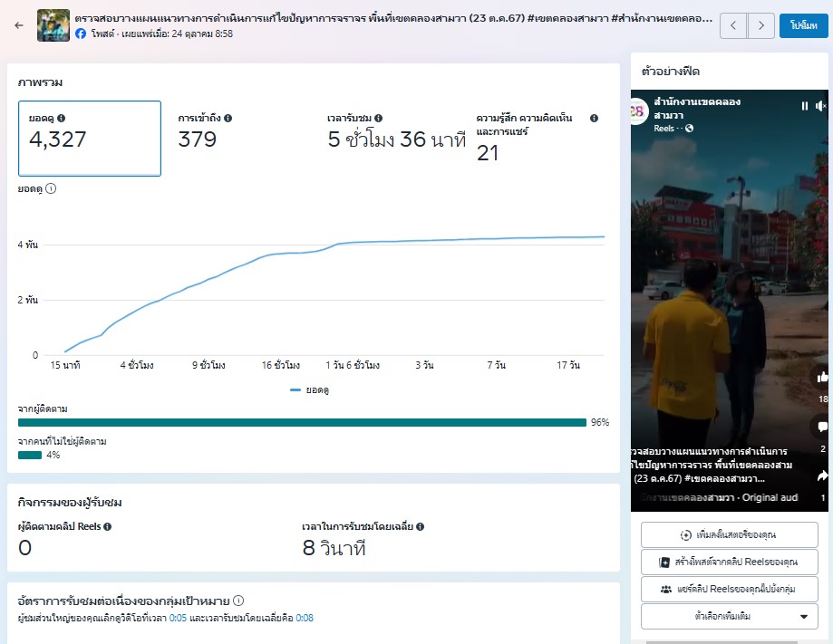The image size is (833, 644).
Task: Go to next post with right chevron
Action: point(761,26)
